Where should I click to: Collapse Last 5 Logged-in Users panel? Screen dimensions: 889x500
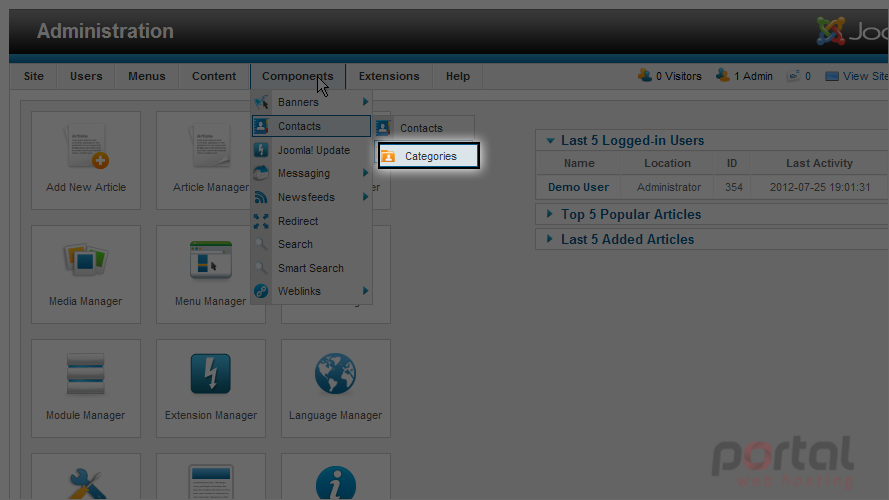tap(550, 141)
